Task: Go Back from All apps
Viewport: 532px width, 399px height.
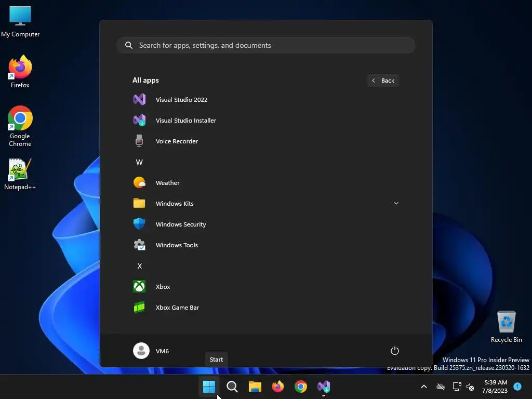Action: click(383, 81)
